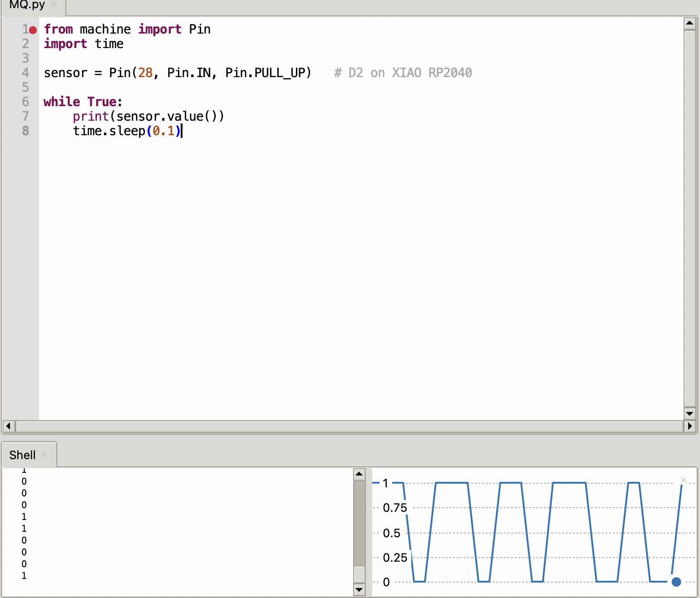This screenshot has height=598, width=700.
Task: Place cursor in 'from machine import Pin' line
Action: (x=127, y=29)
